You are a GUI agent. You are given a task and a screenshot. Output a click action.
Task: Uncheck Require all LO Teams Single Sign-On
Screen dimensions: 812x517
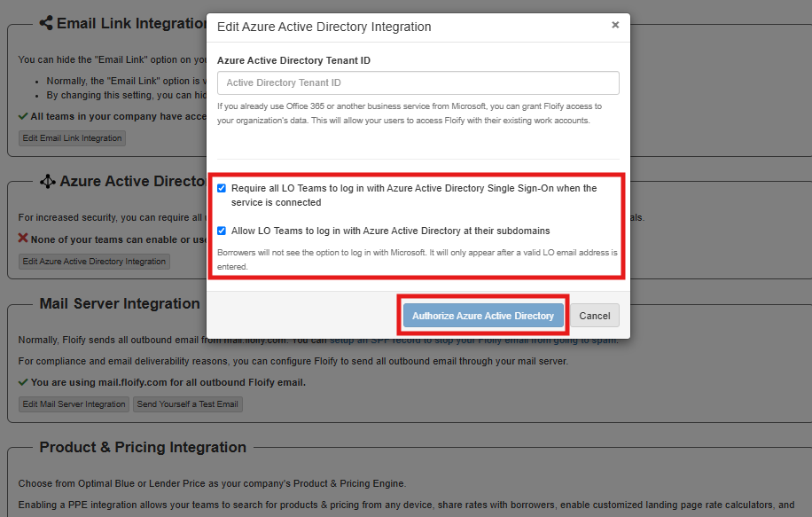pyautogui.click(x=222, y=189)
